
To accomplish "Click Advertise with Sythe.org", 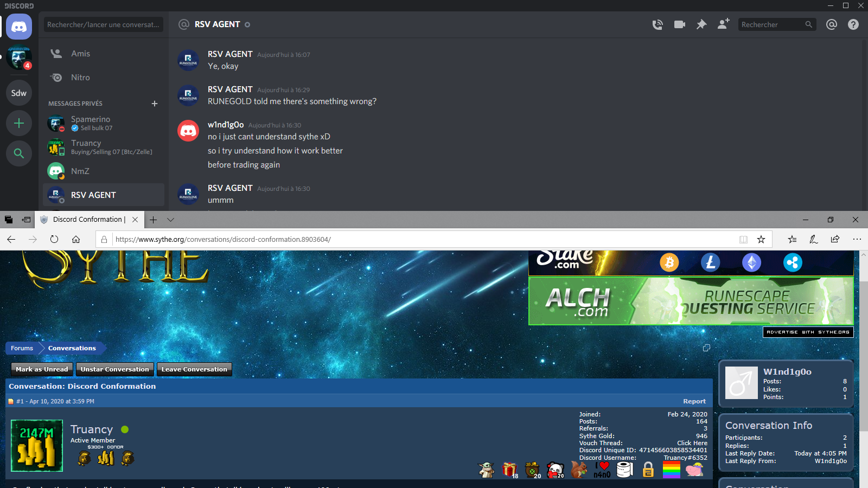I will (x=808, y=332).
